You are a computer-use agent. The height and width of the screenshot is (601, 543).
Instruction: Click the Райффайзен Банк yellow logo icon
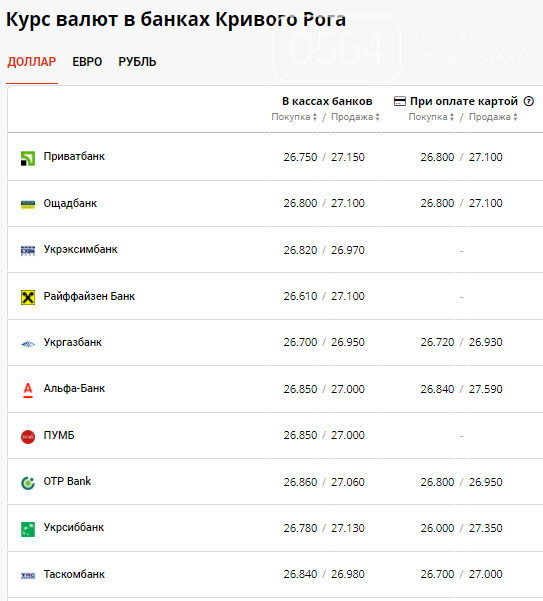coord(28,297)
